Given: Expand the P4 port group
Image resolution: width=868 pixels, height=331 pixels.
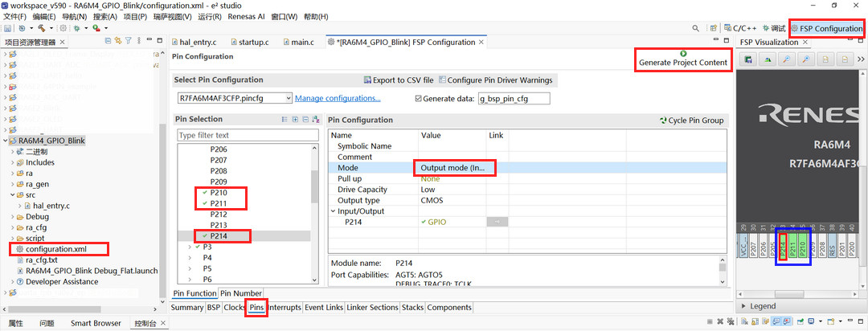Looking at the screenshot, I should [190, 258].
